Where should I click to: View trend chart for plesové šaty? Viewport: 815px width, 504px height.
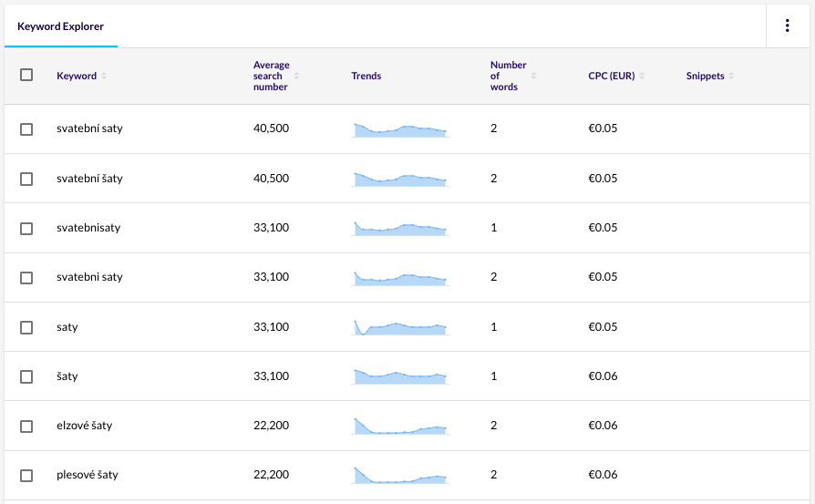399,476
